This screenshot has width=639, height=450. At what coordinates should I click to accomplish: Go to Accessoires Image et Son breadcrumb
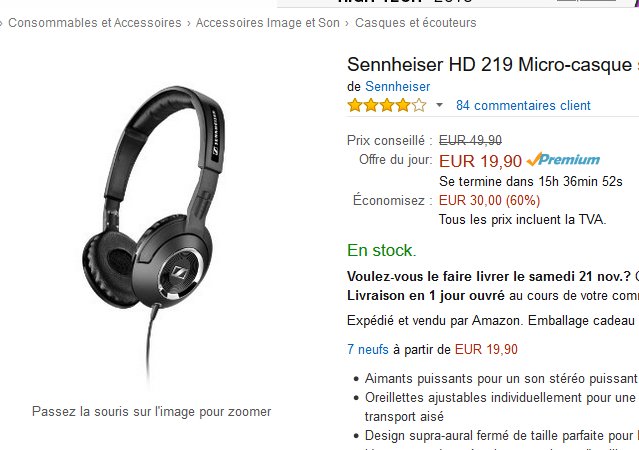click(268, 23)
